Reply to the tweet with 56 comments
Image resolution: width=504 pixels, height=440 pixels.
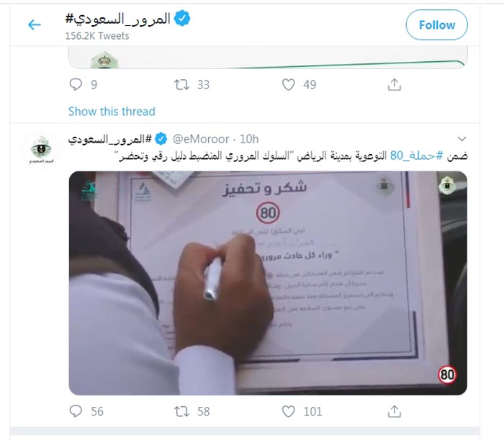76,411
